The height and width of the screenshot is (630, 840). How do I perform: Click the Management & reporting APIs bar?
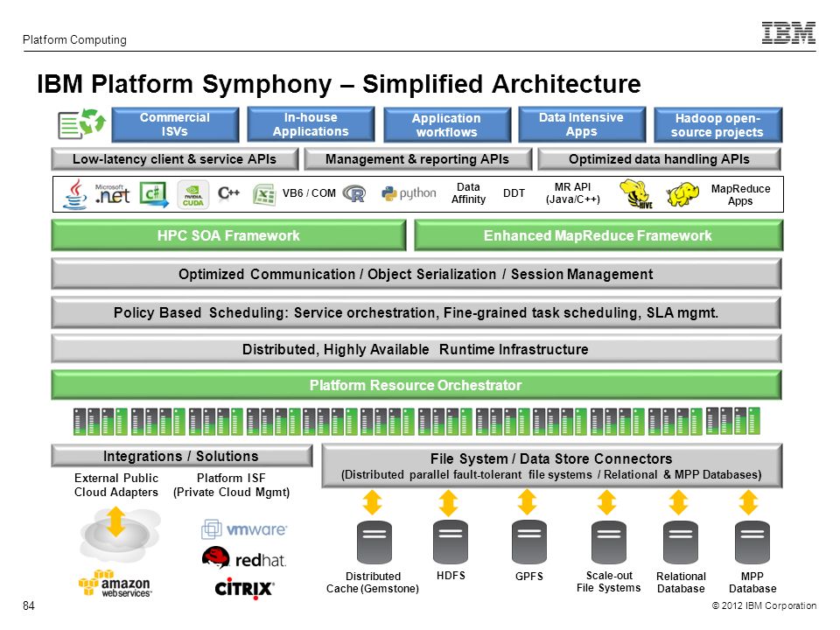pos(418,159)
